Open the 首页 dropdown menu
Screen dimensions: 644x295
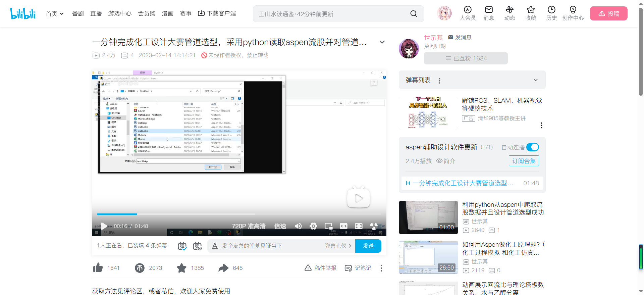tap(55, 14)
